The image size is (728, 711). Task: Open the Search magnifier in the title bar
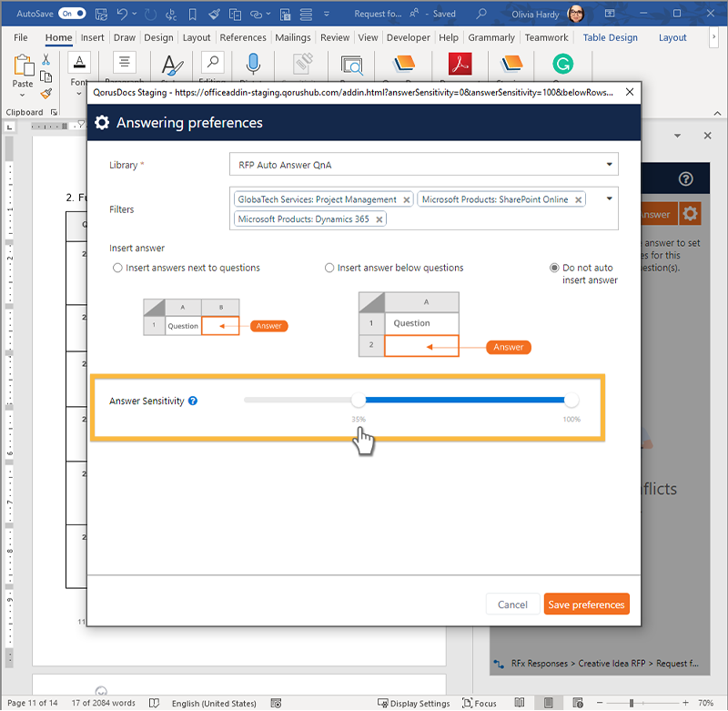[481, 14]
